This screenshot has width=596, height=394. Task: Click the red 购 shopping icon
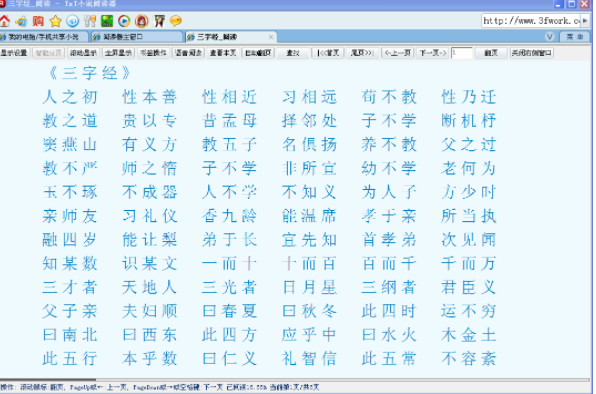point(38,21)
